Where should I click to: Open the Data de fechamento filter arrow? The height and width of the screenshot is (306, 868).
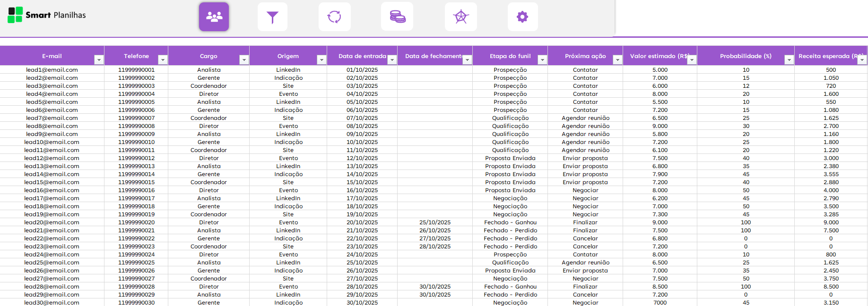(467, 60)
